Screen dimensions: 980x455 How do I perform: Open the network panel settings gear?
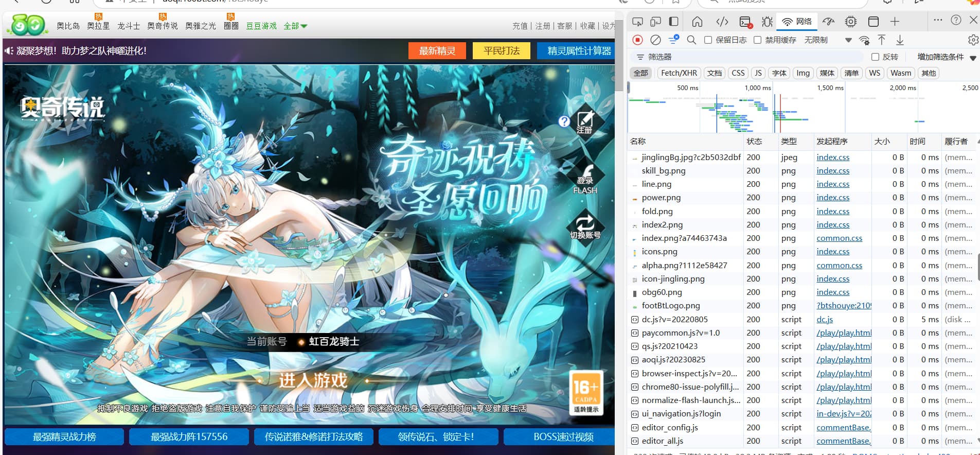[973, 40]
